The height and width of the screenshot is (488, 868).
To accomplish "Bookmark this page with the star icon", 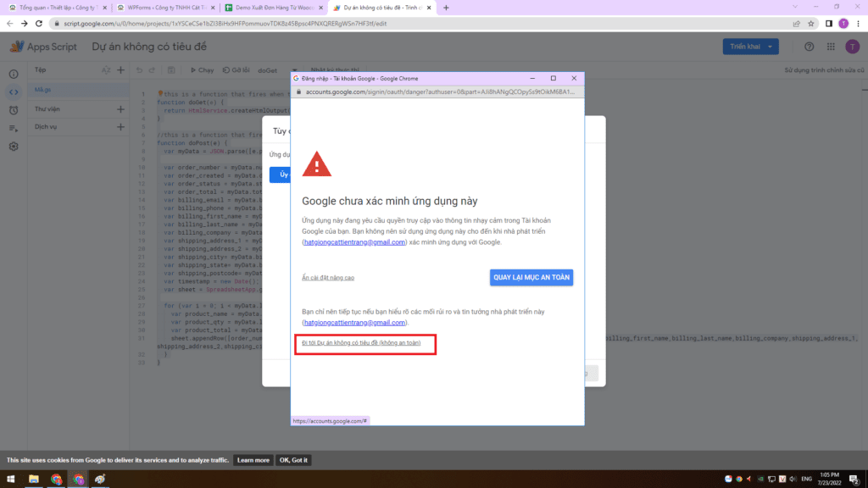I will [x=811, y=23].
